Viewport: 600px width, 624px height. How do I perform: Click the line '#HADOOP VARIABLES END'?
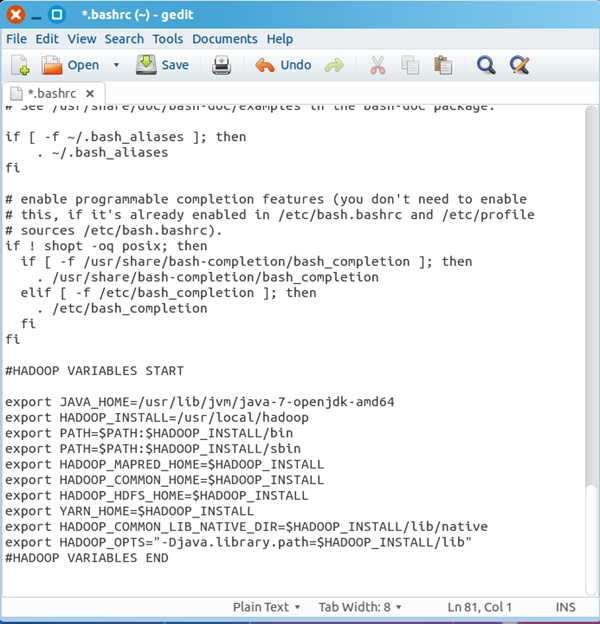pos(87,558)
